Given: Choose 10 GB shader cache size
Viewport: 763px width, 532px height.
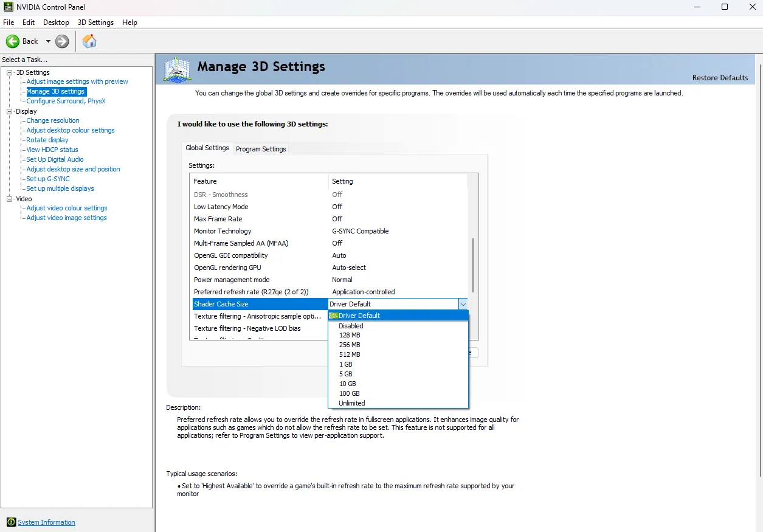Looking at the screenshot, I should [x=398, y=384].
